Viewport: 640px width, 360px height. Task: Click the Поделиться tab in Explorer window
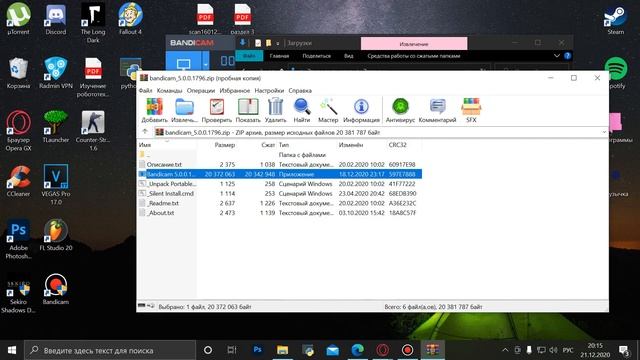[x=316, y=56]
